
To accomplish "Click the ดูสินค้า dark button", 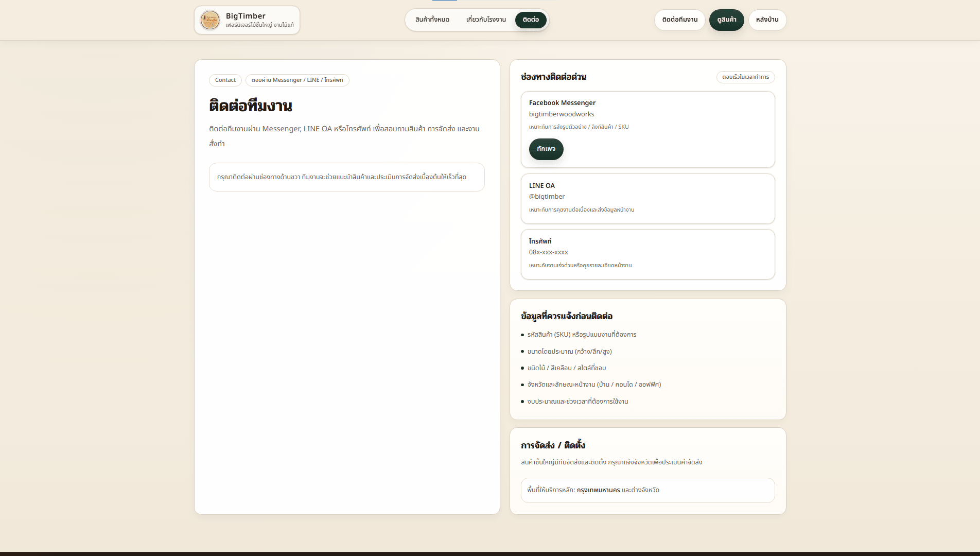I will (726, 20).
